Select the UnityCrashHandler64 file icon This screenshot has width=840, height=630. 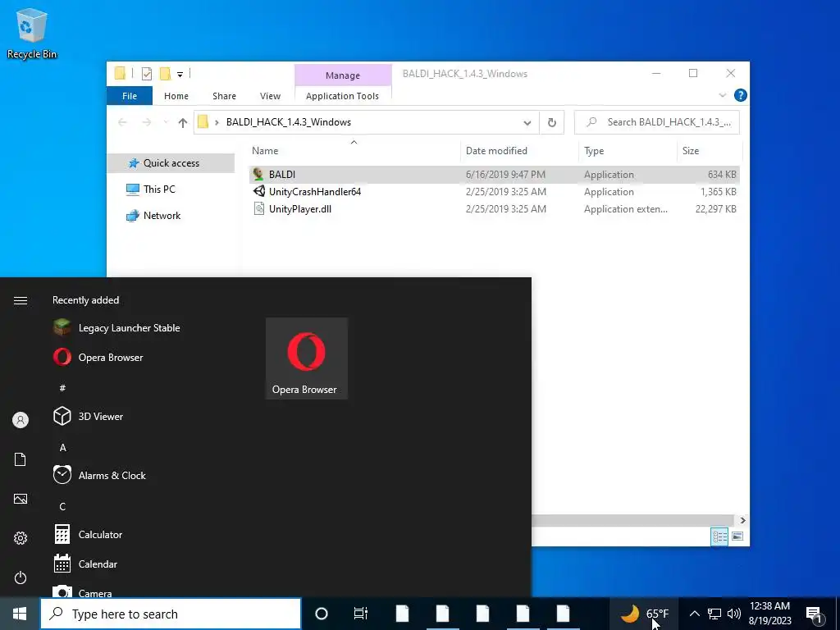pyautogui.click(x=258, y=191)
